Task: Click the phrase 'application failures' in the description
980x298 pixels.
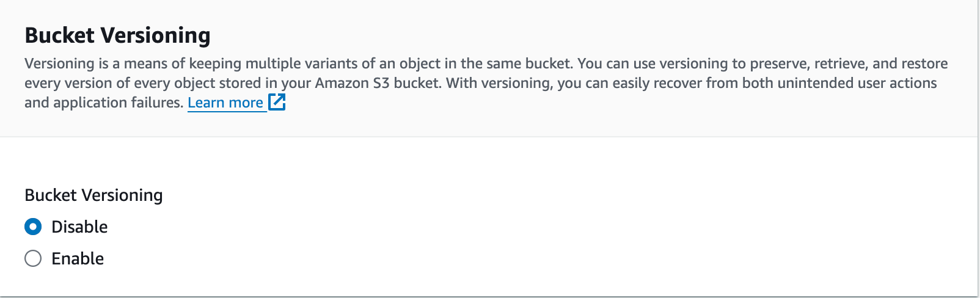Action: (x=119, y=103)
